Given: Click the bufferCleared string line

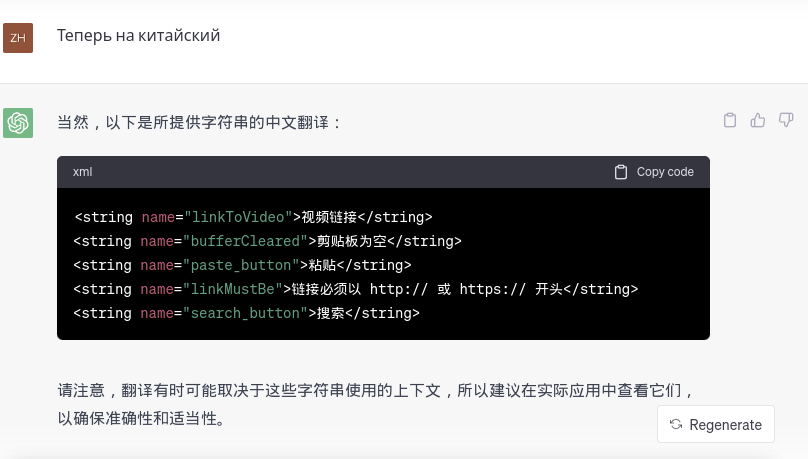Looking at the screenshot, I should click(x=268, y=241).
